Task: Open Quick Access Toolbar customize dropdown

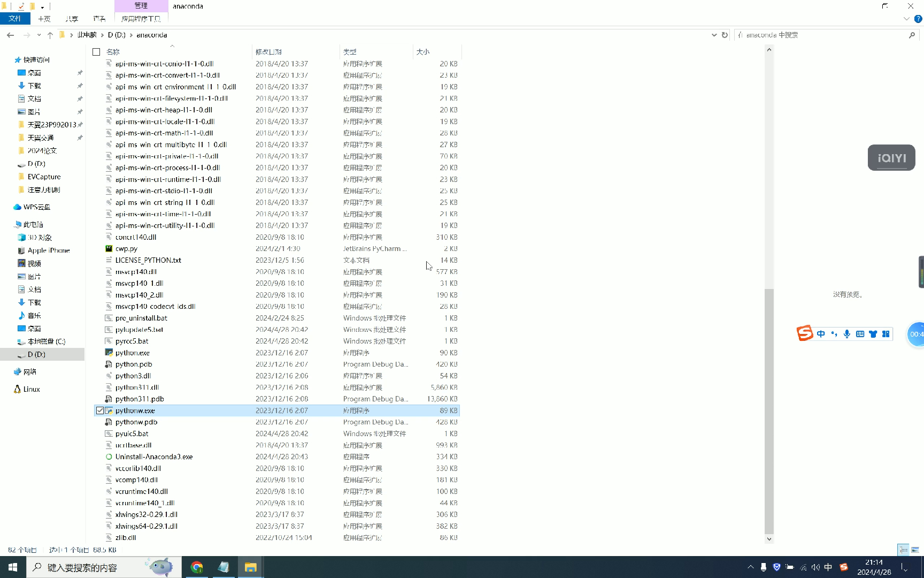Action: coord(42,7)
